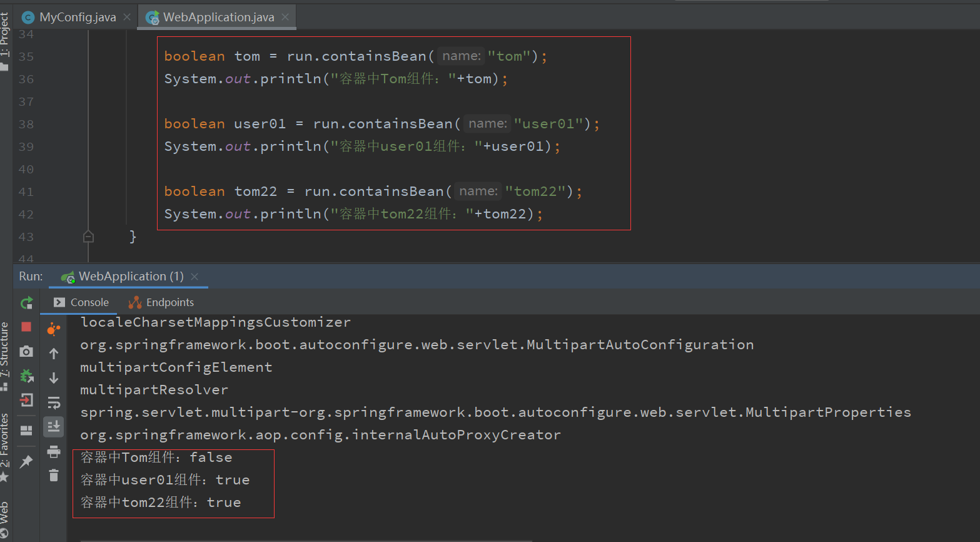The image size is (980, 542).
Task: Click console output "容器中user01组件: true"
Action: tap(165, 480)
